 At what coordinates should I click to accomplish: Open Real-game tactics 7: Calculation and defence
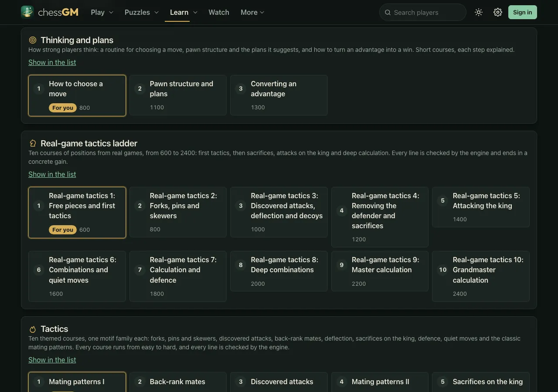178,276
